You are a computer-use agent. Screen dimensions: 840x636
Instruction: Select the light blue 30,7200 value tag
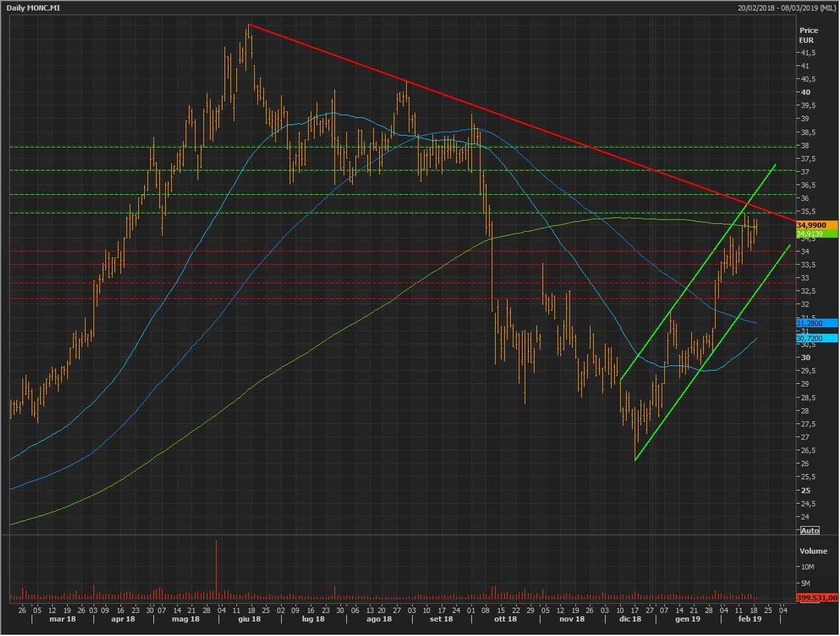coord(816,338)
